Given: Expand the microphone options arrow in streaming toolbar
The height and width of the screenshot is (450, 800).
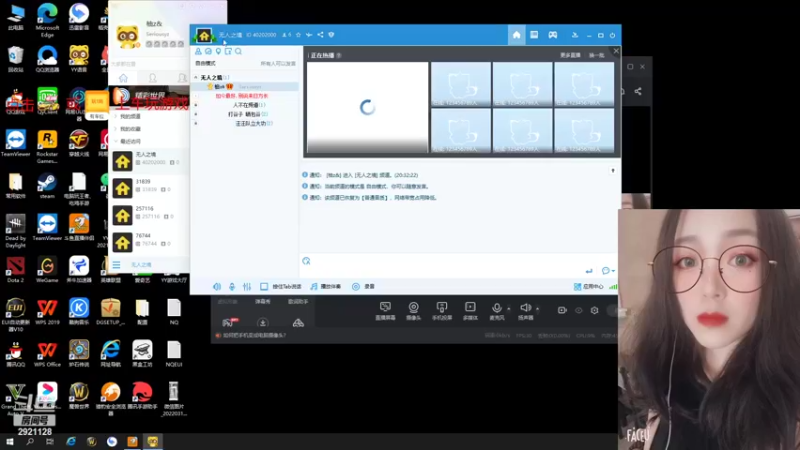Looking at the screenshot, I should (509, 309).
